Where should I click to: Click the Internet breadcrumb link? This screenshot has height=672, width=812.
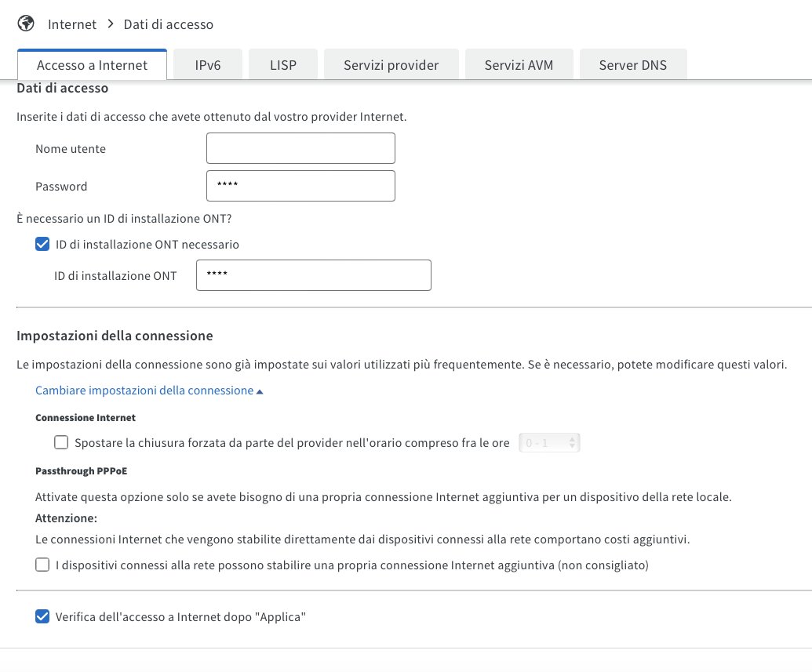pos(72,24)
